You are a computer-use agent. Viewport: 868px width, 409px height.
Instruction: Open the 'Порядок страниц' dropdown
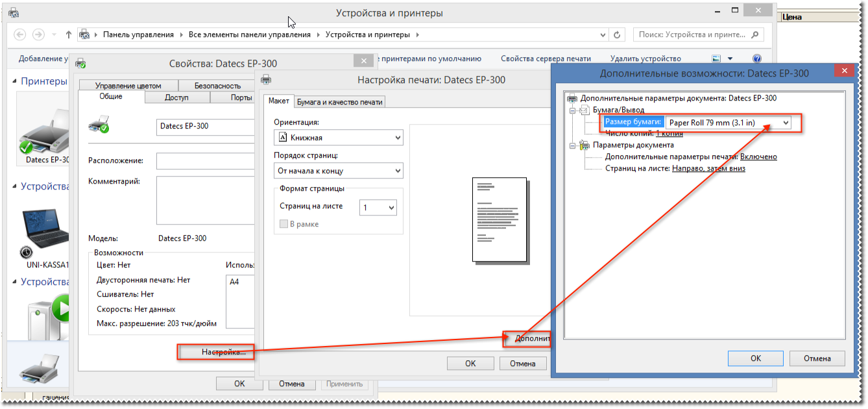338,171
